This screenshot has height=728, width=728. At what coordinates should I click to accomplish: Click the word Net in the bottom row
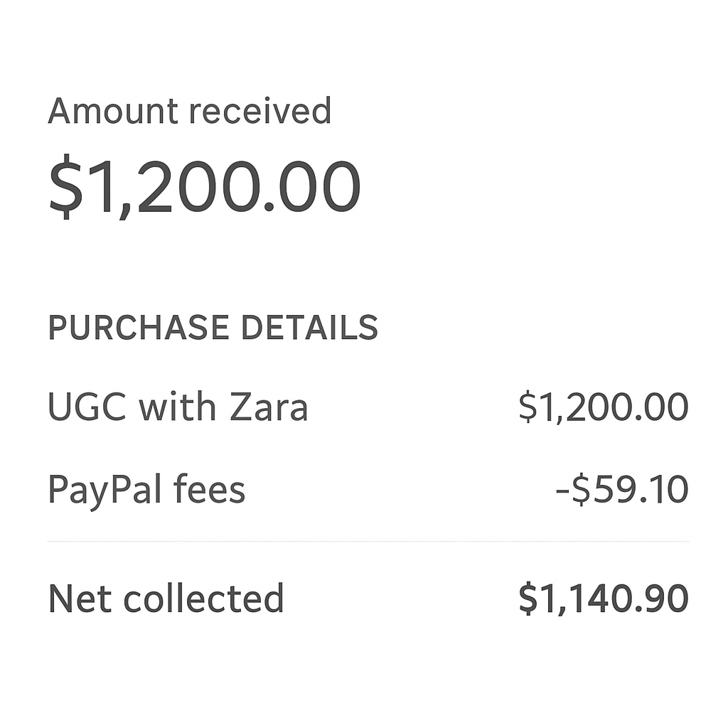(x=80, y=599)
